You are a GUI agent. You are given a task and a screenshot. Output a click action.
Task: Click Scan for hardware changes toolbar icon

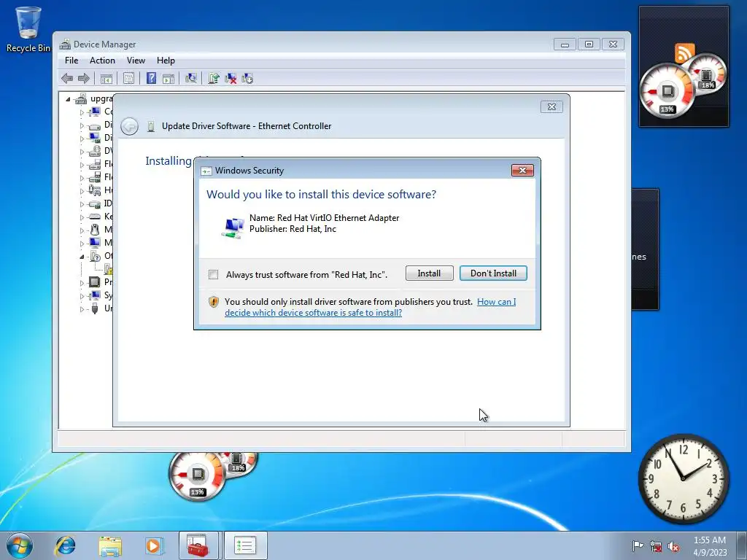pos(191,78)
